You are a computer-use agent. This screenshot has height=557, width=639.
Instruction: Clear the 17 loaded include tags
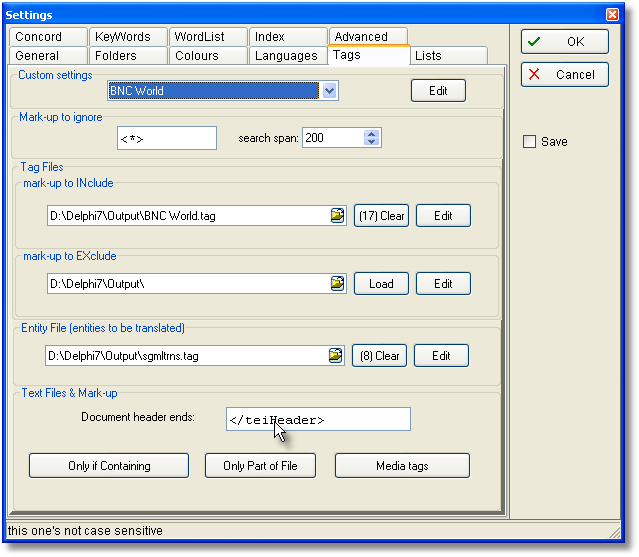[381, 215]
